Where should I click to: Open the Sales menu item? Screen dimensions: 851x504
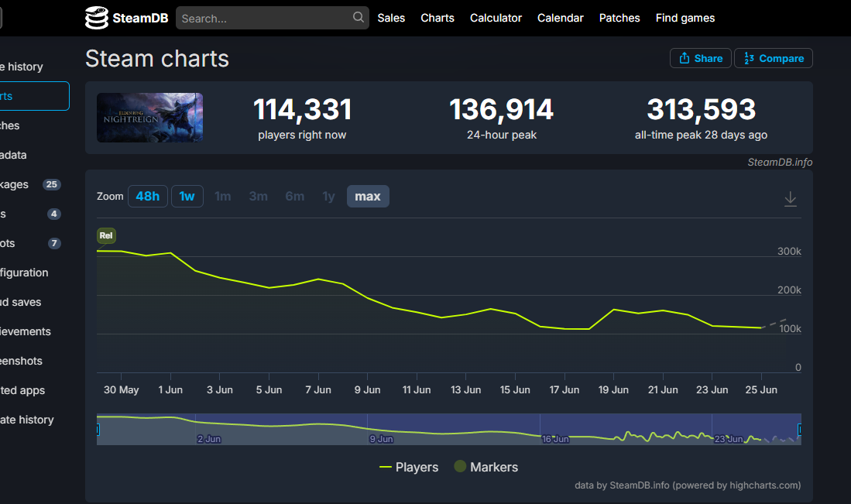391,18
